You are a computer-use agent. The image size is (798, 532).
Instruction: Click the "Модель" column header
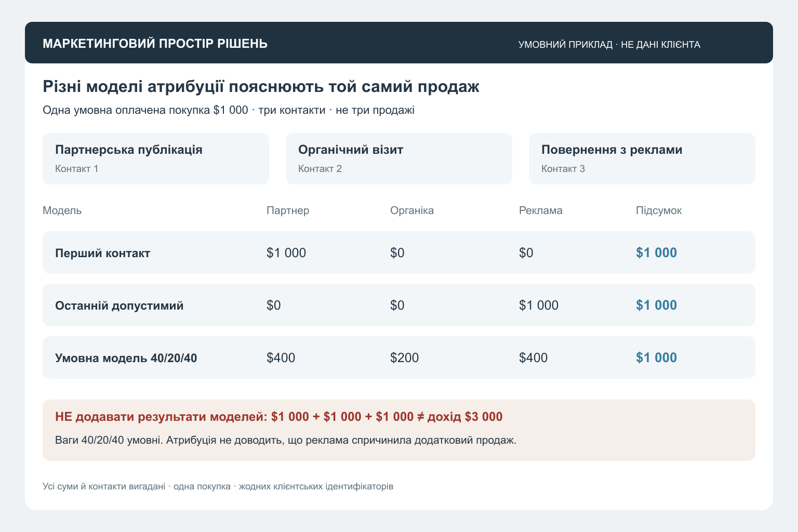point(62,210)
